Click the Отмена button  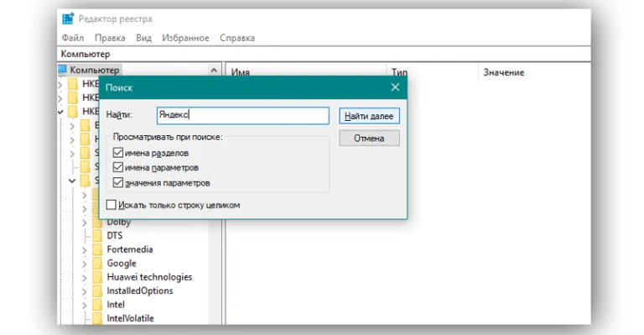click(369, 138)
